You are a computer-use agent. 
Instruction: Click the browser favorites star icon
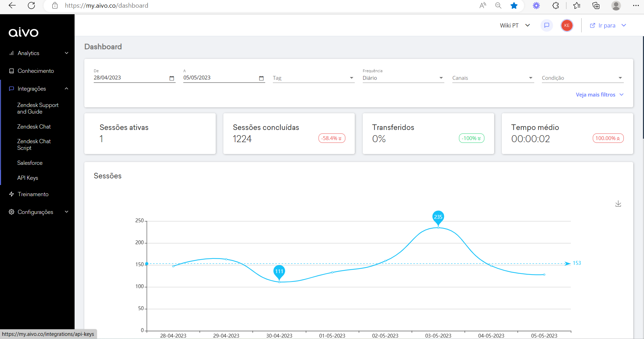[x=514, y=6]
